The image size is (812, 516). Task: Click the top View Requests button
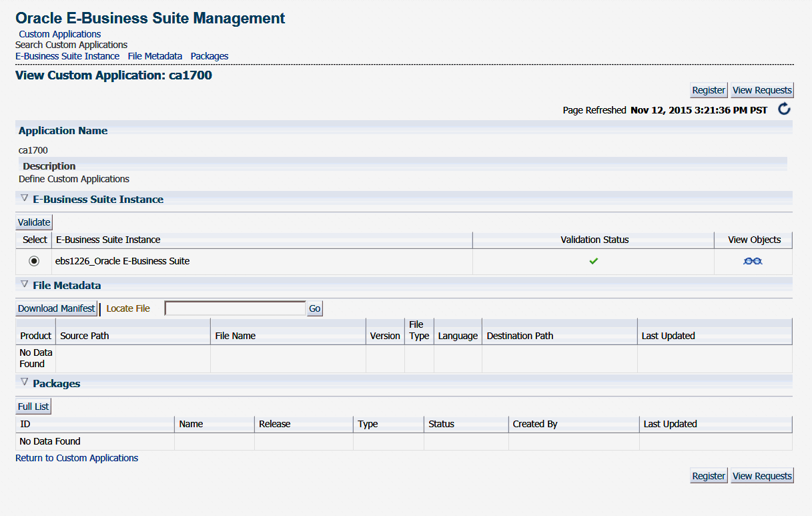[x=762, y=90]
